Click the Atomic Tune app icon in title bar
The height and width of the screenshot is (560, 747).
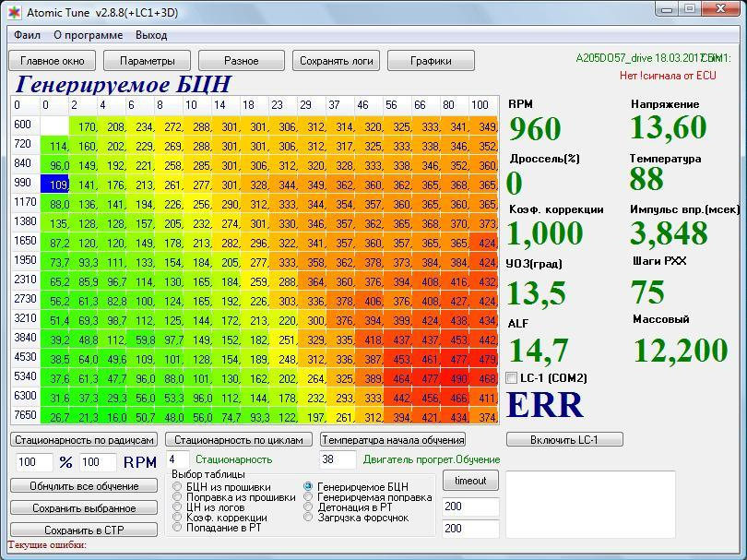[13, 12]
